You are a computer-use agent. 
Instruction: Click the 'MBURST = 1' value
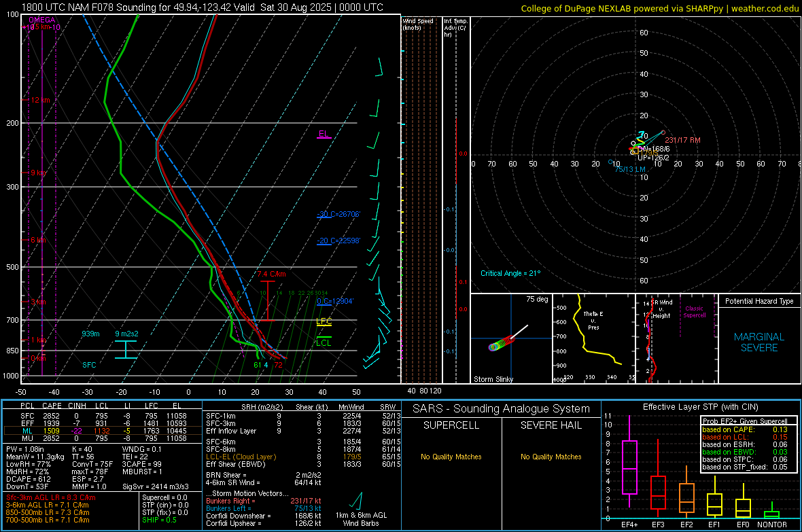142,472
